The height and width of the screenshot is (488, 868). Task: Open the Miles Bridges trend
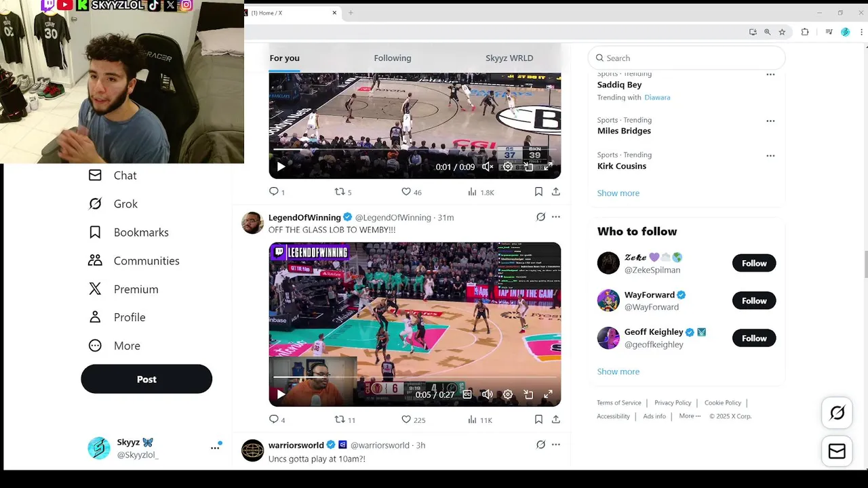click(x=624, y=131)
